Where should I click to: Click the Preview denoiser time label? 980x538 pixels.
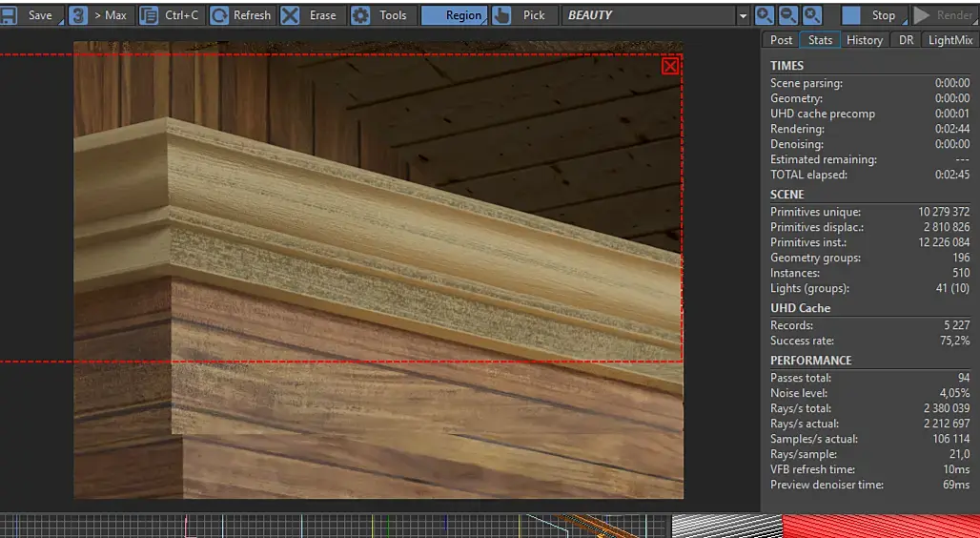click(827, 485)
